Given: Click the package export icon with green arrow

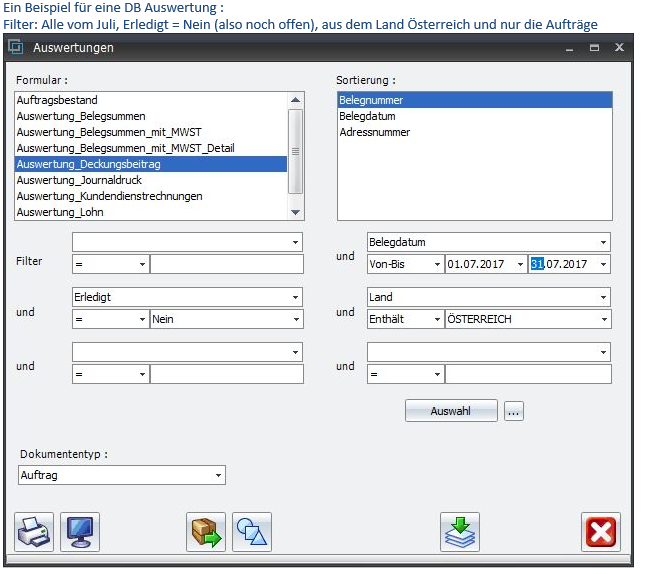Looking at the screenshot, I should [x=206, y=531].
